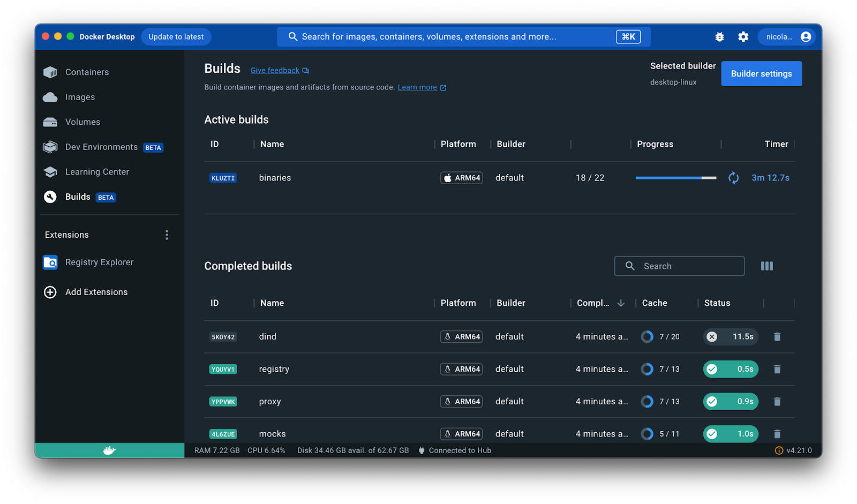Click the Volumes icon in the sidebar

50,122
